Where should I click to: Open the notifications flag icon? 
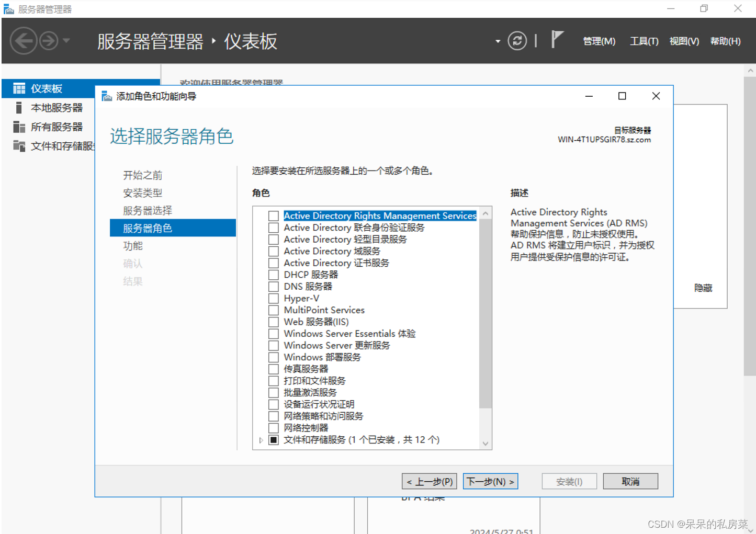click(x=557, y=39)
